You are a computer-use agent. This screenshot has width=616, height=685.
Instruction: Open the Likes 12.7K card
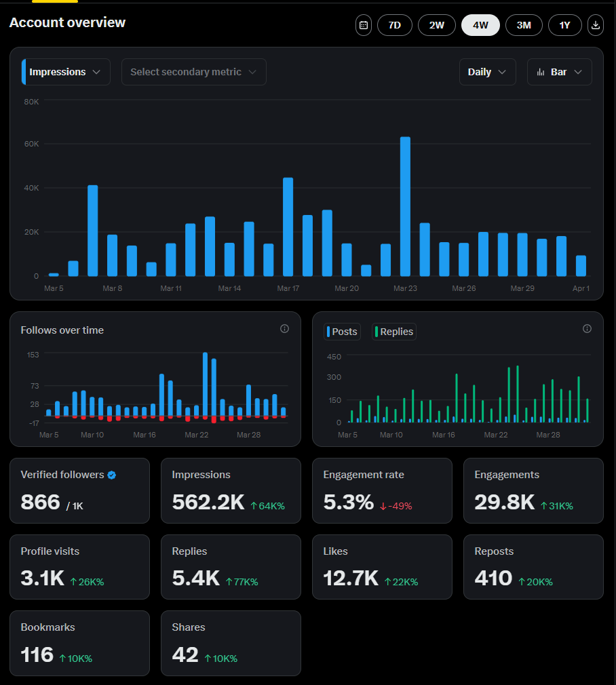coord(382,567)
